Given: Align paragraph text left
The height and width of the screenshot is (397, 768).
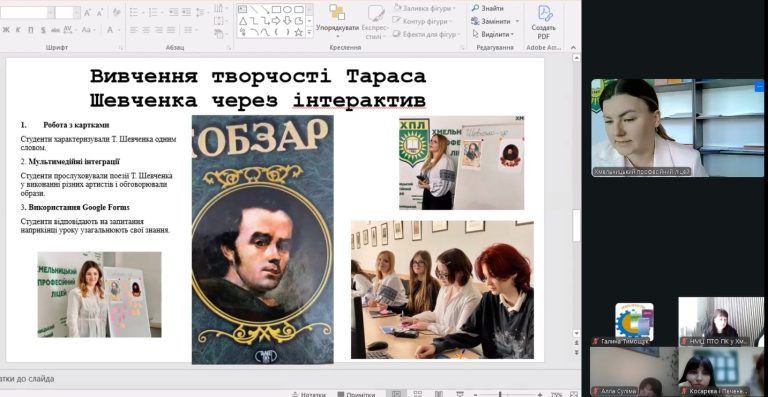Looking at the screenshot, I should 133,30.
